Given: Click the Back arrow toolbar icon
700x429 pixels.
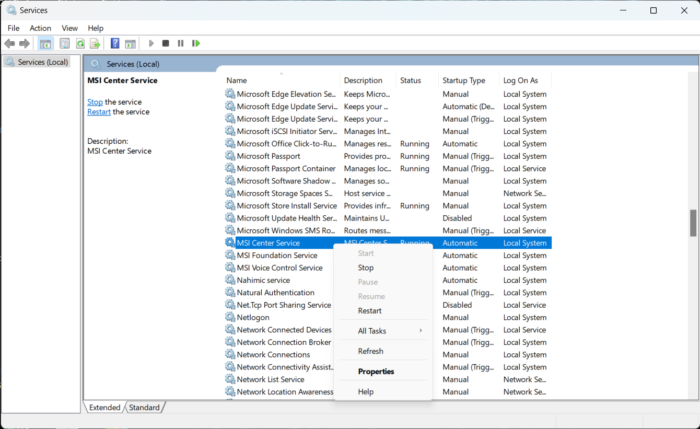Looking at the screenshot, I should coord(9,43).
